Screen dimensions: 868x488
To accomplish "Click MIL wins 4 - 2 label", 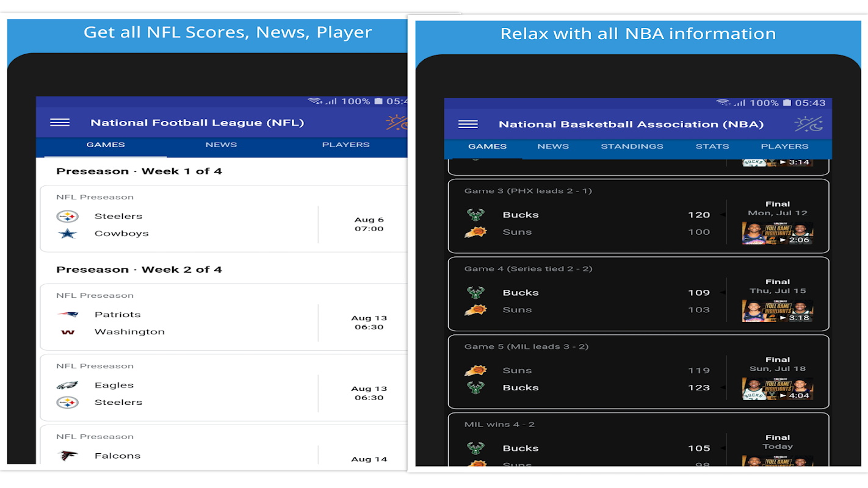I will coord(499,424).
